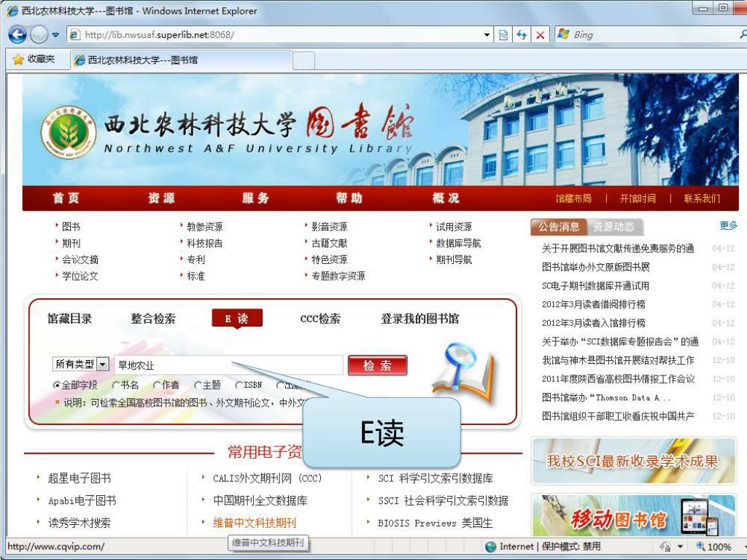747x560 pixels.
Task: Expand the address bar history dropdown
Action: [x=487, y=35]
